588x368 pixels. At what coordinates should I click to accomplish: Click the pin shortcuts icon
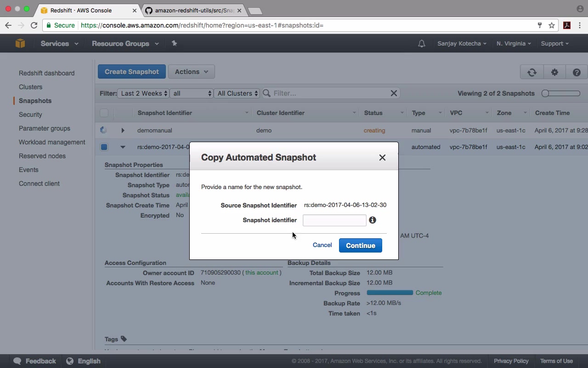pos(174,43)
